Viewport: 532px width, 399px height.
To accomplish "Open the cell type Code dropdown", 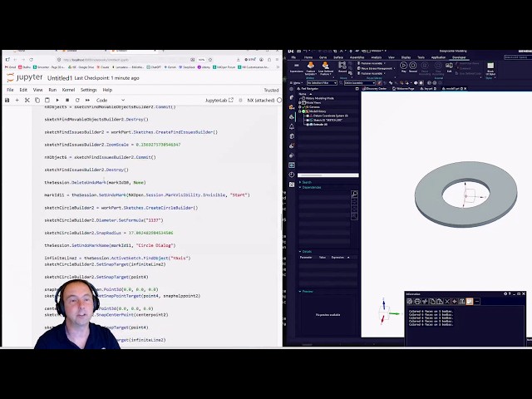I will pyautogui.click(x=111, y=100).
